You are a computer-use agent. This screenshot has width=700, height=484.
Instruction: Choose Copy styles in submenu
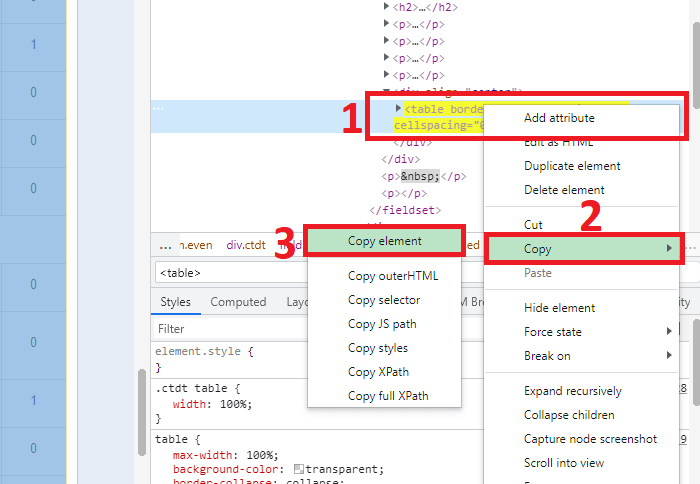[378, 348]
